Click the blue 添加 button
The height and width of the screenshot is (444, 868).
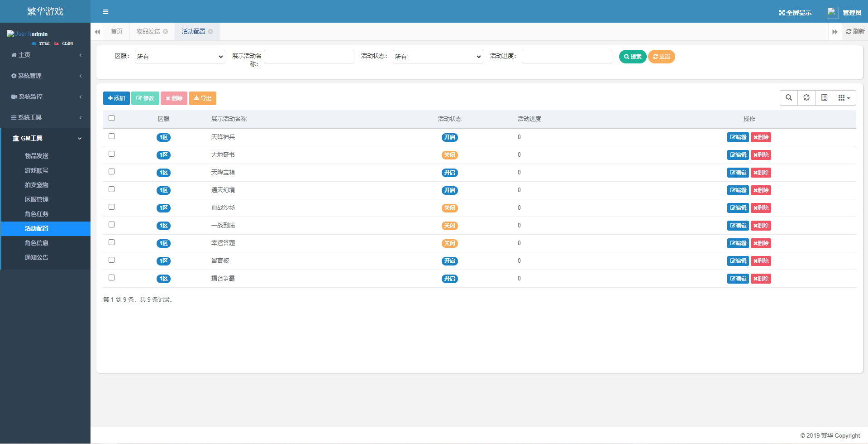click(116, 98)
